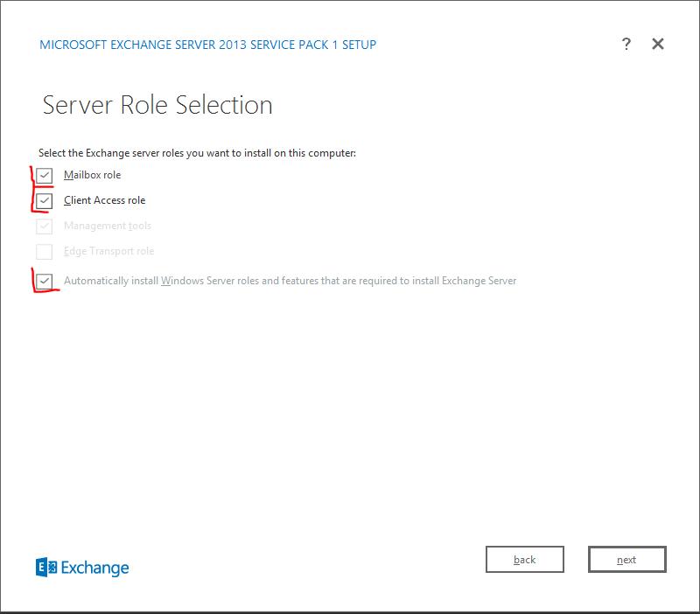Click the 'Client Access role' label text

(x=104, y=200)
